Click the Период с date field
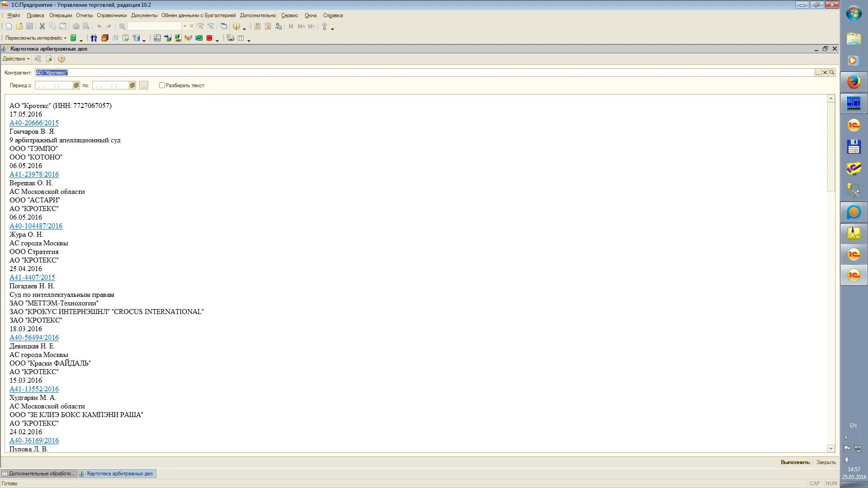The image size is (868, 488). (x=54, y=85)
